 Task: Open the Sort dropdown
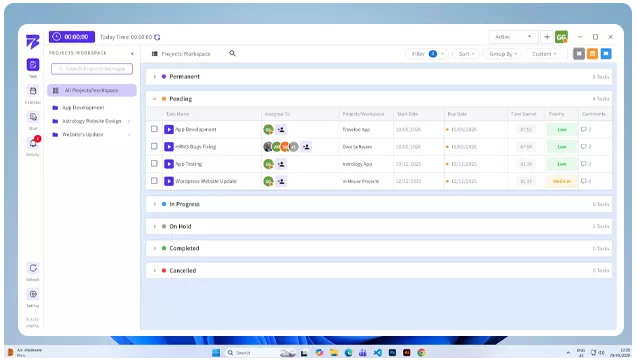466,54
